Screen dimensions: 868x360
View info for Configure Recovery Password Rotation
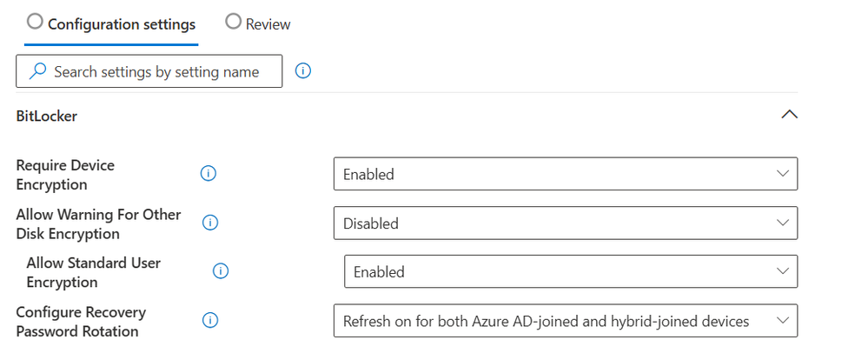209,320
